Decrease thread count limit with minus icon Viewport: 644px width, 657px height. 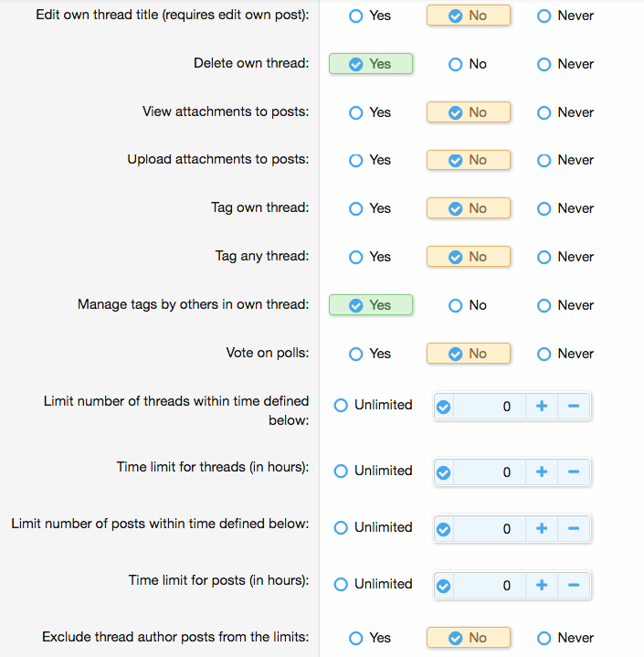point(574,406)
